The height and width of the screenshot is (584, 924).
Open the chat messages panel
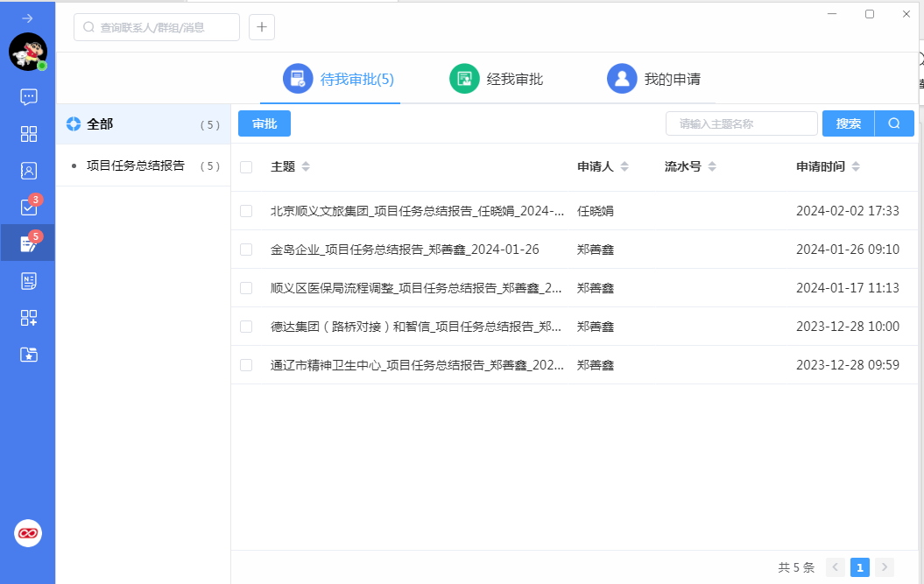pos(28,96)
